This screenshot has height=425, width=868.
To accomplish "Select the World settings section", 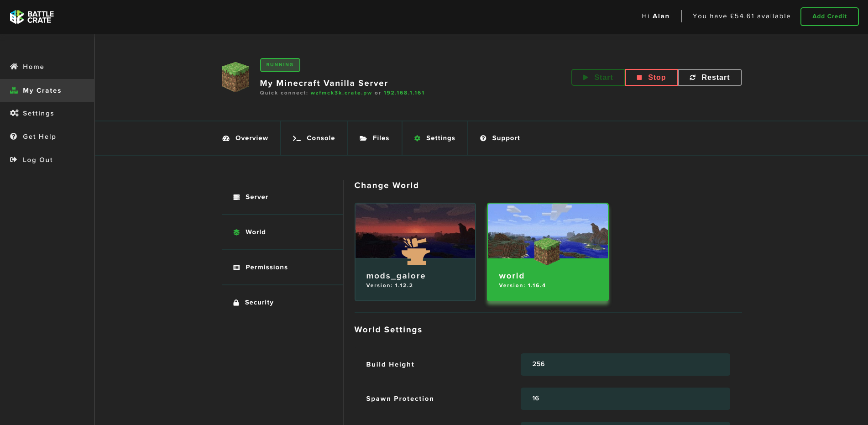I will click(x=282, y=232).
